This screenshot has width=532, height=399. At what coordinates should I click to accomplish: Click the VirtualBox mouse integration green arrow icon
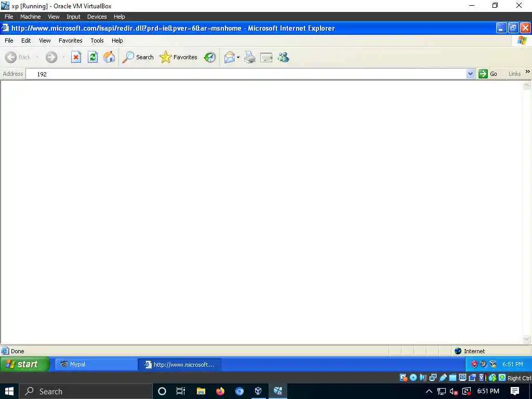click(493, 378)
